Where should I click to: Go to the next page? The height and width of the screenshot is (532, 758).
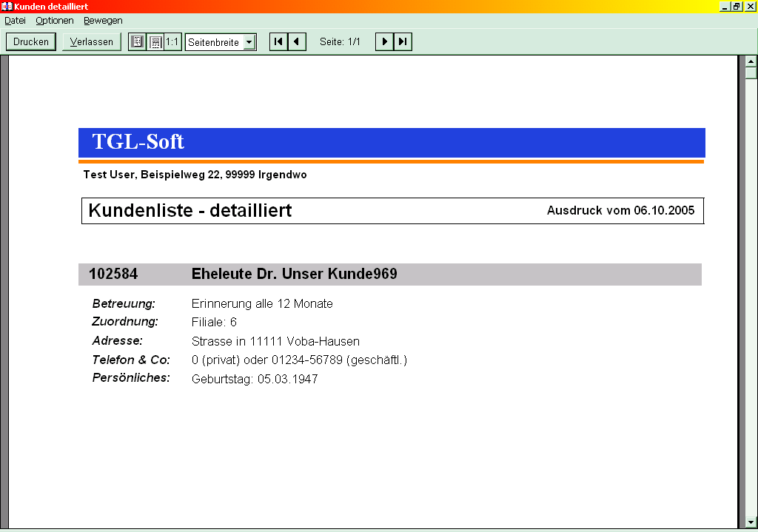384,41
